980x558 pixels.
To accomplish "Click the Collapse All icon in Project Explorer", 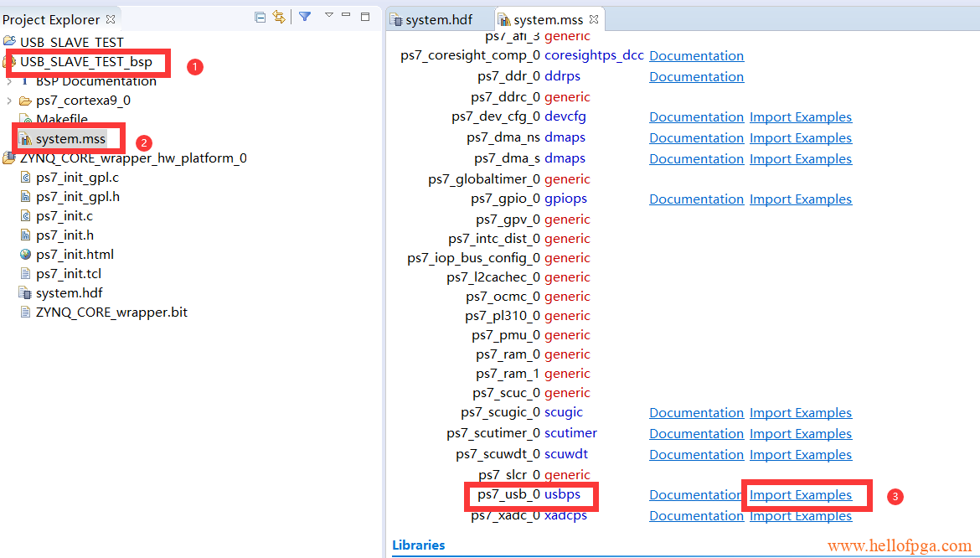I will coord(260,17).
